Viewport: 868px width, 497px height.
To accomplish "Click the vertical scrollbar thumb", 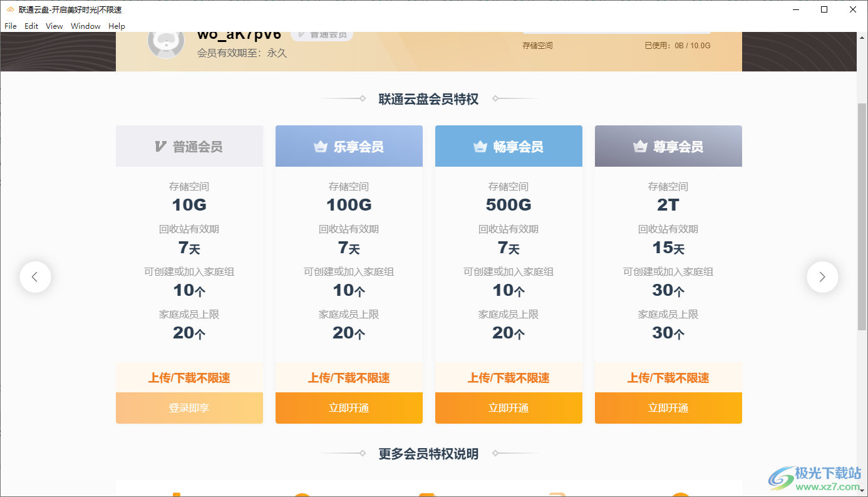I will (x=862, y=217).
